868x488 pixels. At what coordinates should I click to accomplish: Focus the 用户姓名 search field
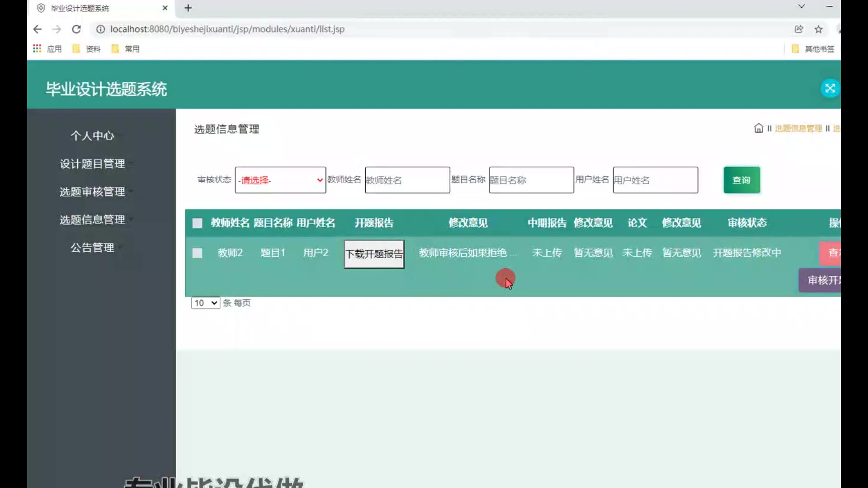pyautogui.click(x=656, y=180)
